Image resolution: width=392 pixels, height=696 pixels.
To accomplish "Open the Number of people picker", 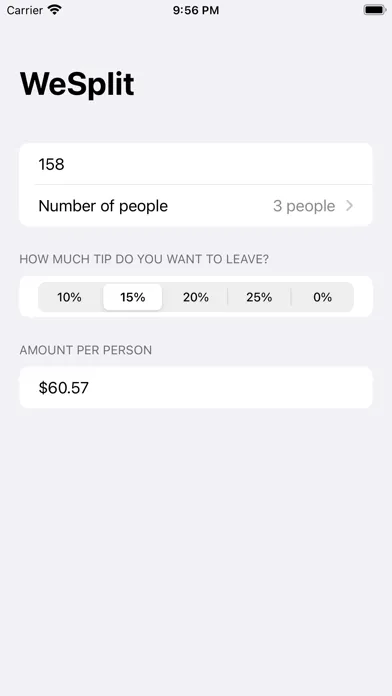I will pos(196,206).
